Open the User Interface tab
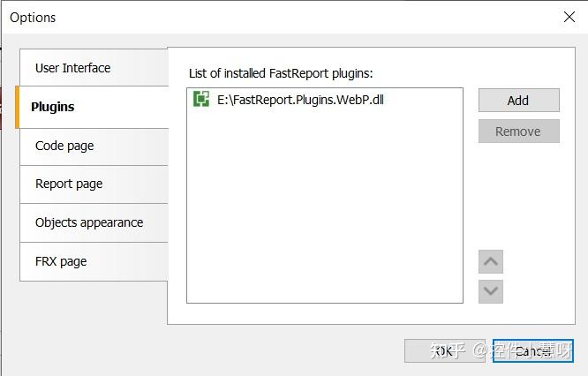 (72, 68)
